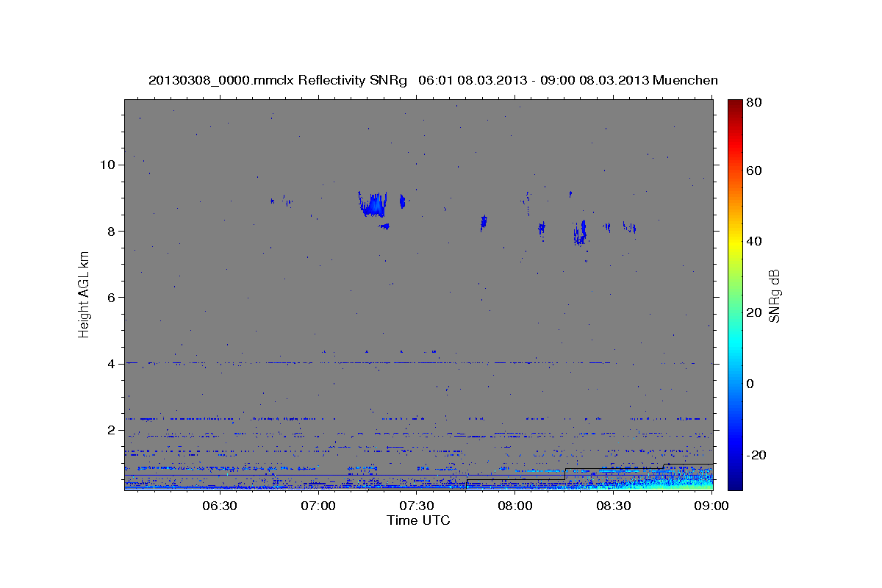Screen dimensions: 882x588
Task: Click the height axis label 10
Action: point(107,165)
